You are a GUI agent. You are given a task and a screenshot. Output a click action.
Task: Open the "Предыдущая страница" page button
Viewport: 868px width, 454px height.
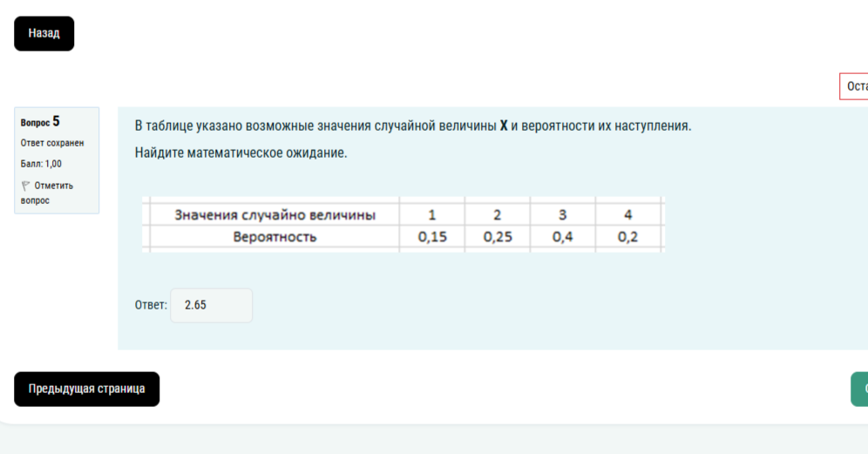[x=87, y=390]
